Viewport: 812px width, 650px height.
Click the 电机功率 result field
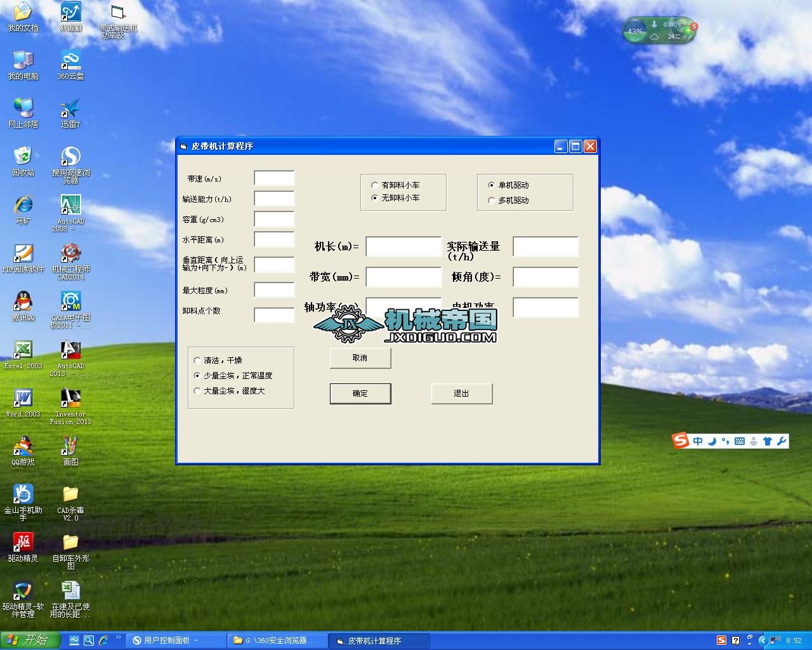(546, 308)
